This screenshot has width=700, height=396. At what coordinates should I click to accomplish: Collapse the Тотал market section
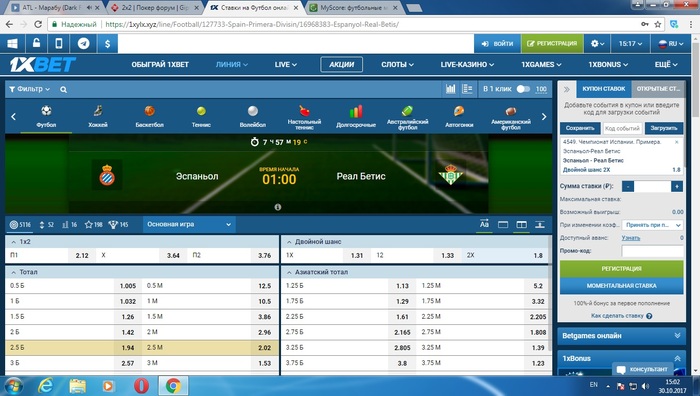[13, 272]
